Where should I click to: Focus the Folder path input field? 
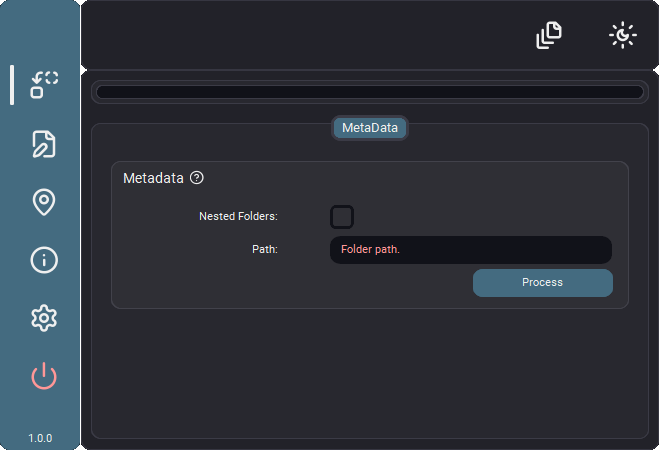tap(471, 250)
